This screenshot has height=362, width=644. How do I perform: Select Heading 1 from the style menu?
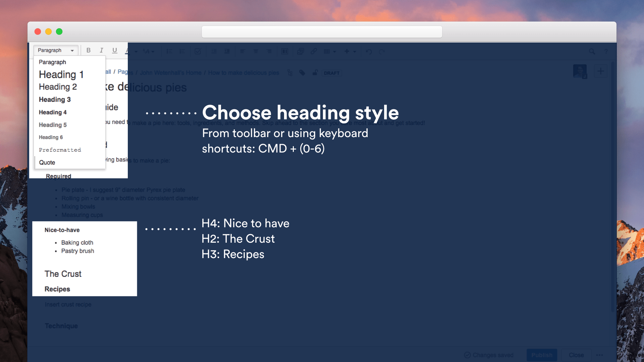pos(61,74)
